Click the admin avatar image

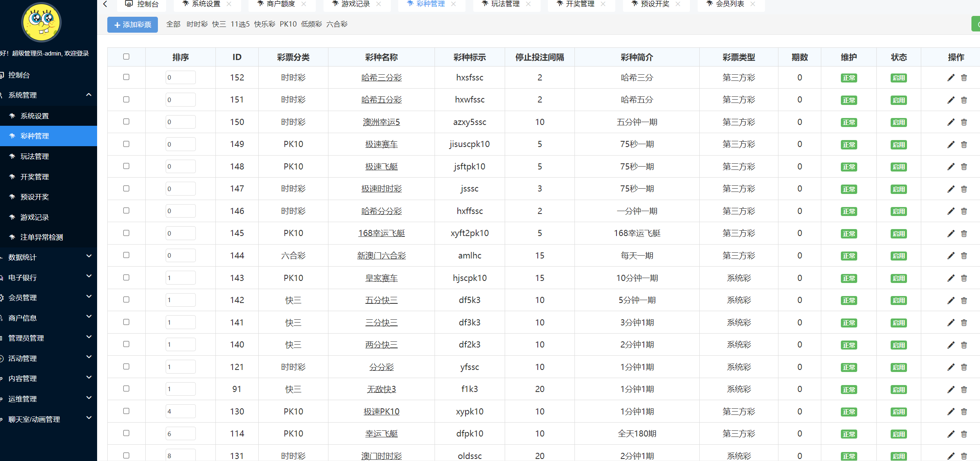(41, 22)
